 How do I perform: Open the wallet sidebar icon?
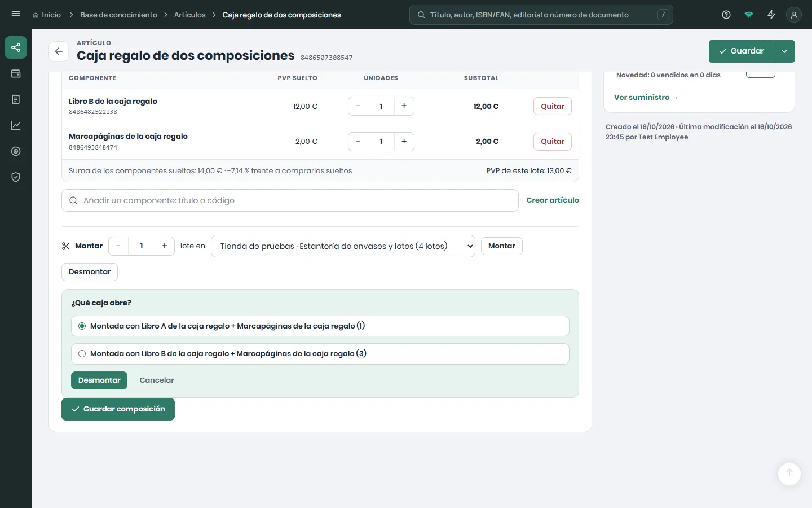tap(16, 73)
